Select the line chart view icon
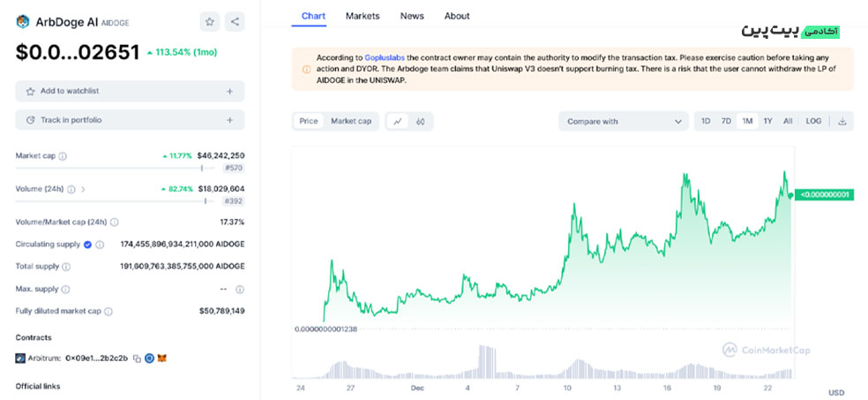This screenshot has width=868, height=400. 397,121
